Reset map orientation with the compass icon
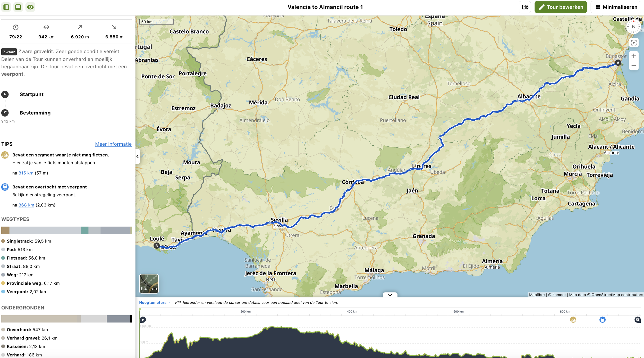Viewport: 644px width, 358px height. (x=633, y=27)
